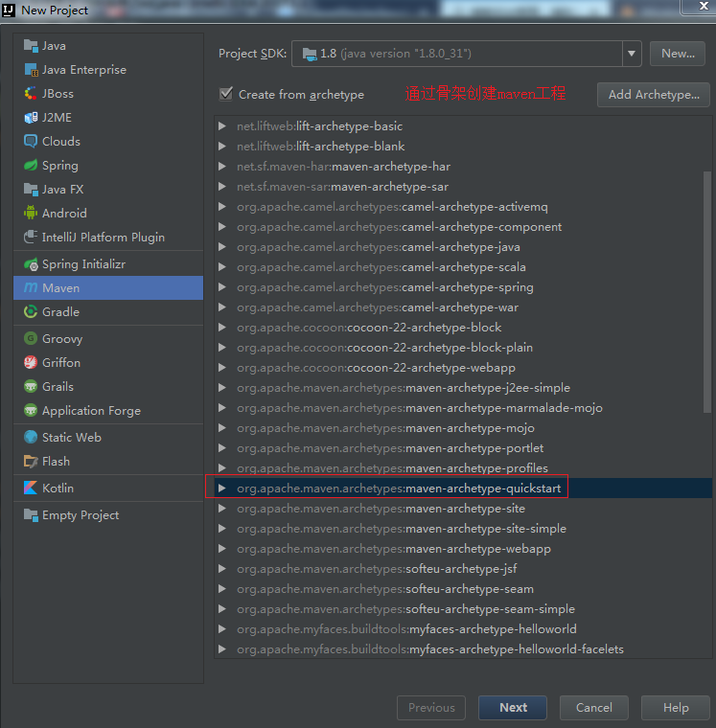This screenshot has height=728, width=716.
Task: Close the New Project dialog
Action: click(x=704, y=6)
